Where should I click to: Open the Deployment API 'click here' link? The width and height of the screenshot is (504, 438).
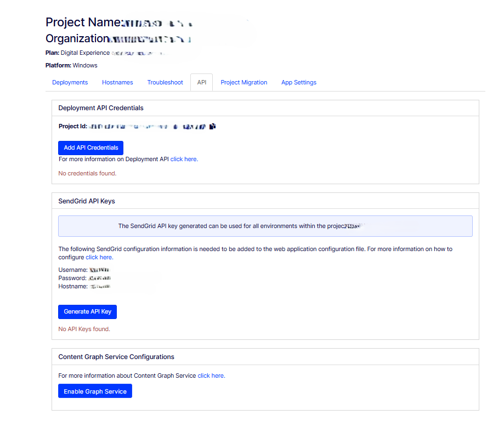[x=184, y=159]
